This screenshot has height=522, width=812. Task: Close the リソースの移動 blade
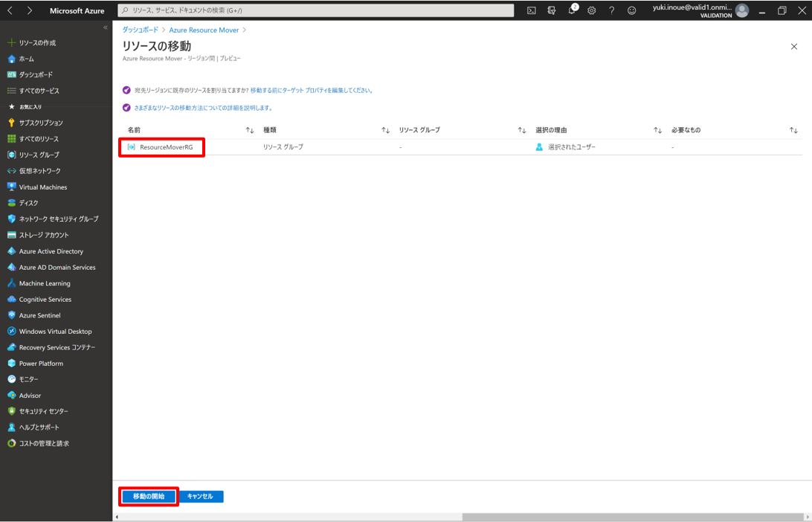[794, 47]
